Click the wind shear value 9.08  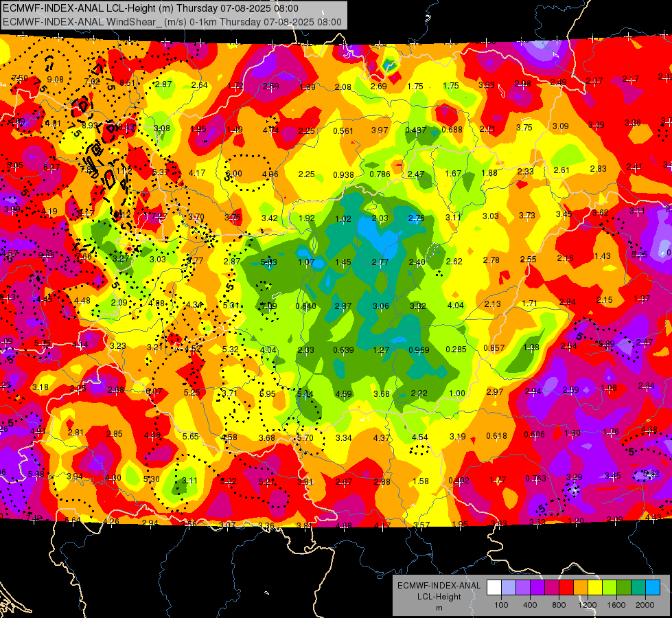click(56, 80)
